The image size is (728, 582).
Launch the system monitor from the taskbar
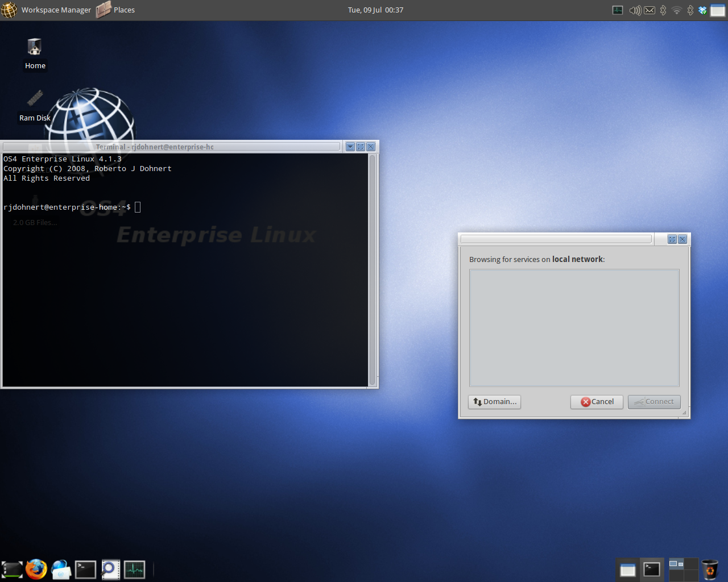(x=134, y=569)
